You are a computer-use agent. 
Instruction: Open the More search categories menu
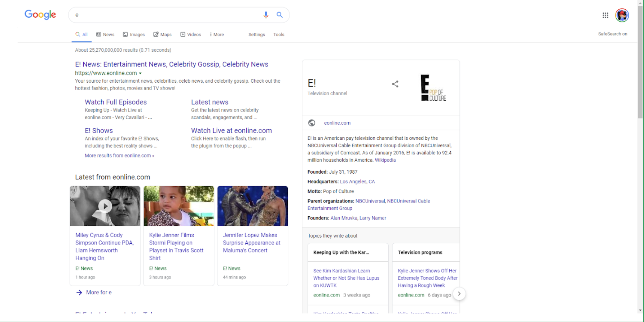coord(217,34)
